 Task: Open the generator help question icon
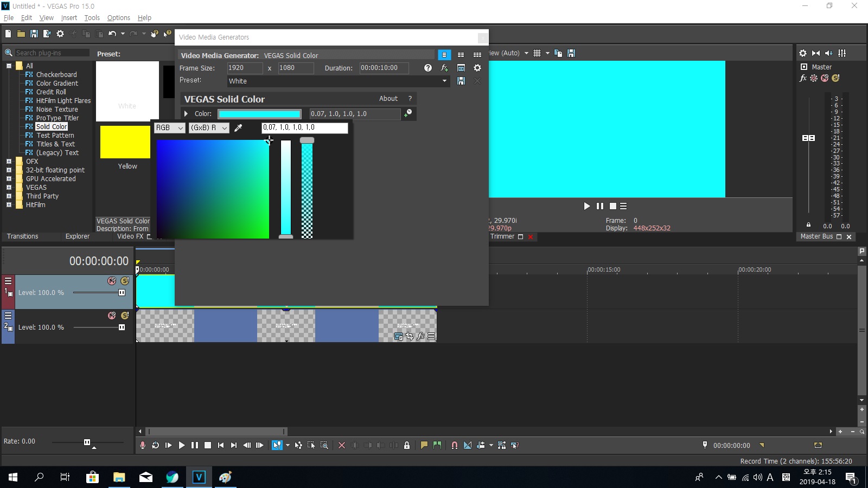click(x=428, y=68)
